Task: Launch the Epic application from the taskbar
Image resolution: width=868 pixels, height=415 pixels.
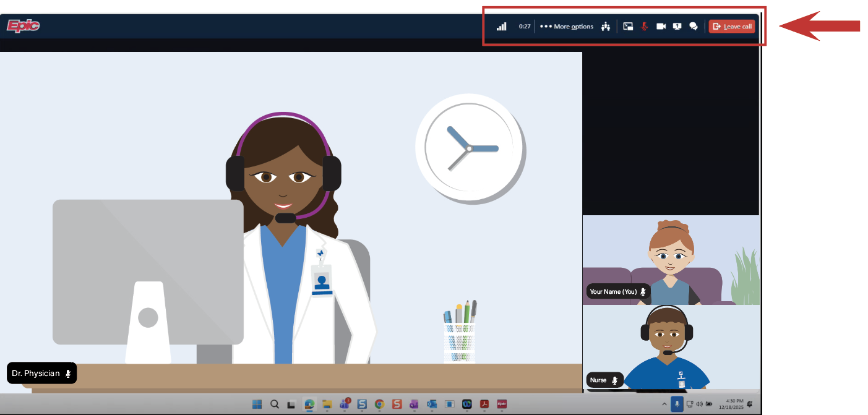Action: pos(502,404)
